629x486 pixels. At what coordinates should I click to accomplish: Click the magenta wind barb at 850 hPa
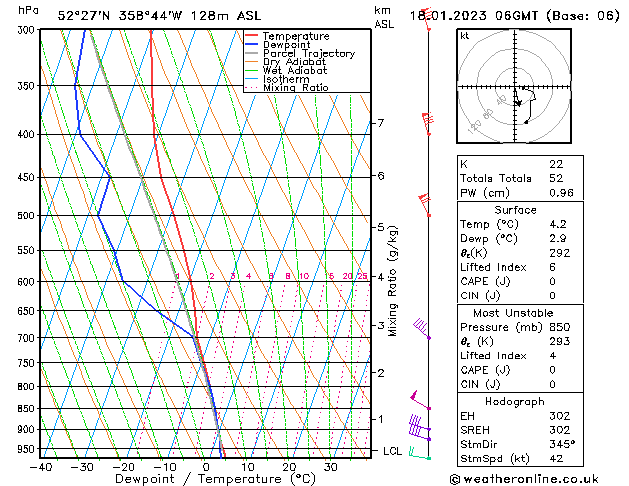click(x=420, y=400)
